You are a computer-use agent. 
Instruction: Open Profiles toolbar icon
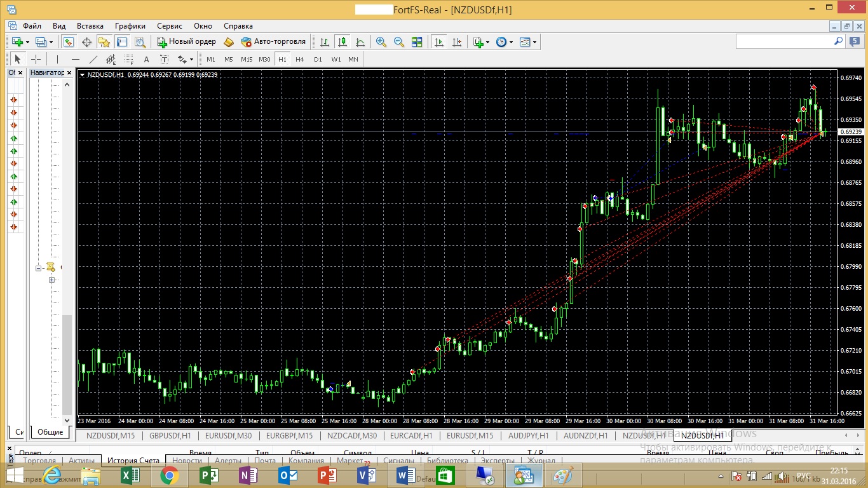[x=41, y=42]
